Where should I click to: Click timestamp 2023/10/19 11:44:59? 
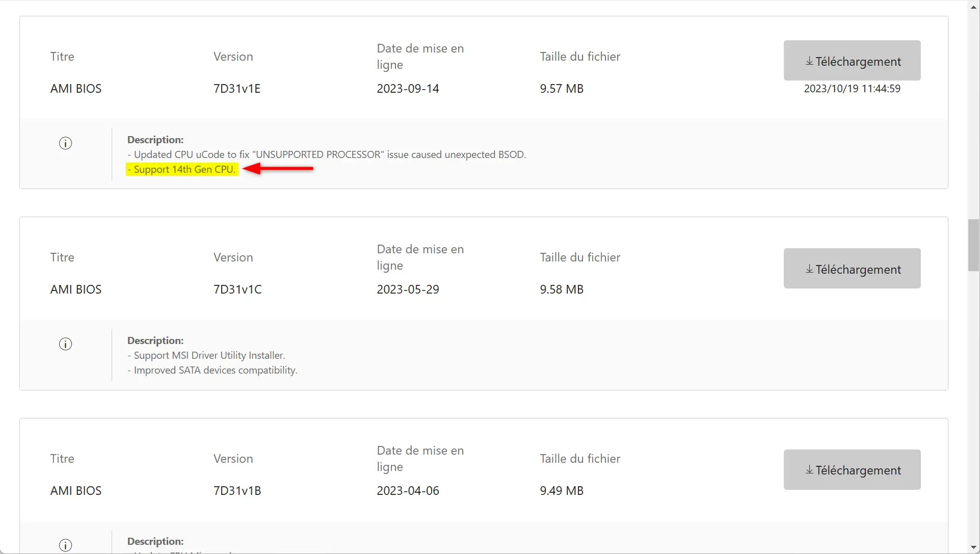click(x=852, y=89)
